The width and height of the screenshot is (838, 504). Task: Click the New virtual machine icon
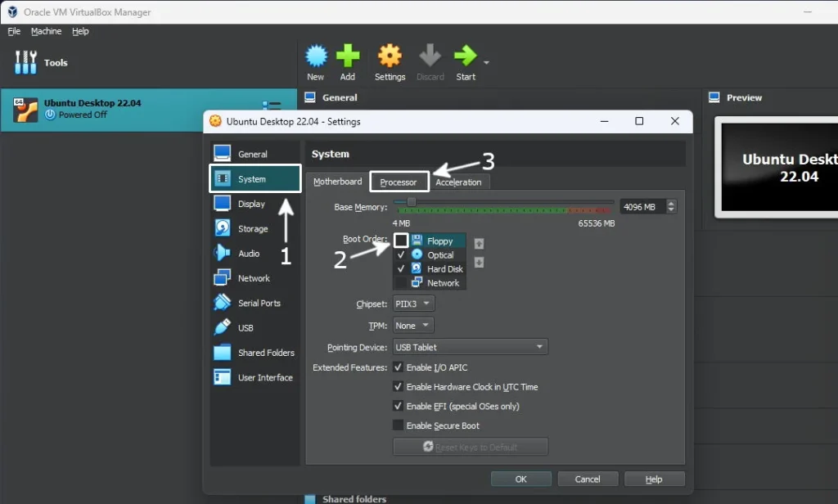(316, 56)
